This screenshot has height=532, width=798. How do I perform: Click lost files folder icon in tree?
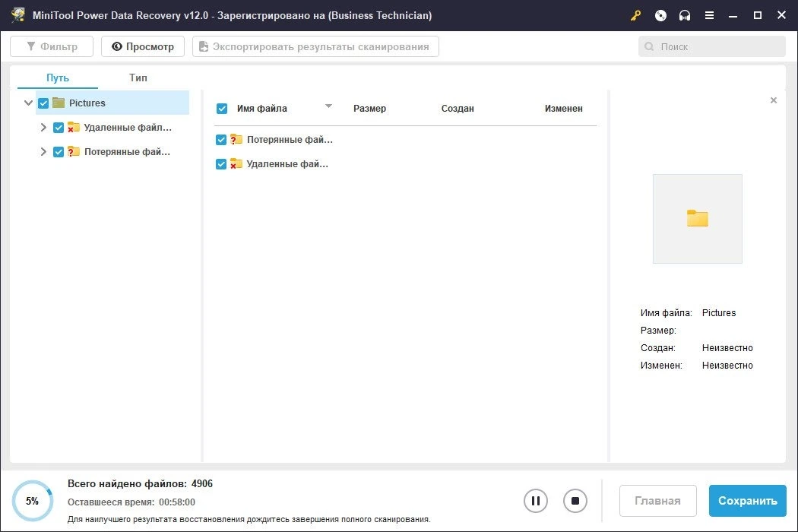tap(74, 152)
